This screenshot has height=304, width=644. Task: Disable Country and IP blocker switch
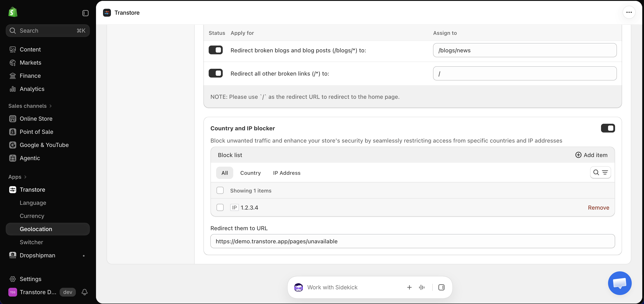(608, 128)
